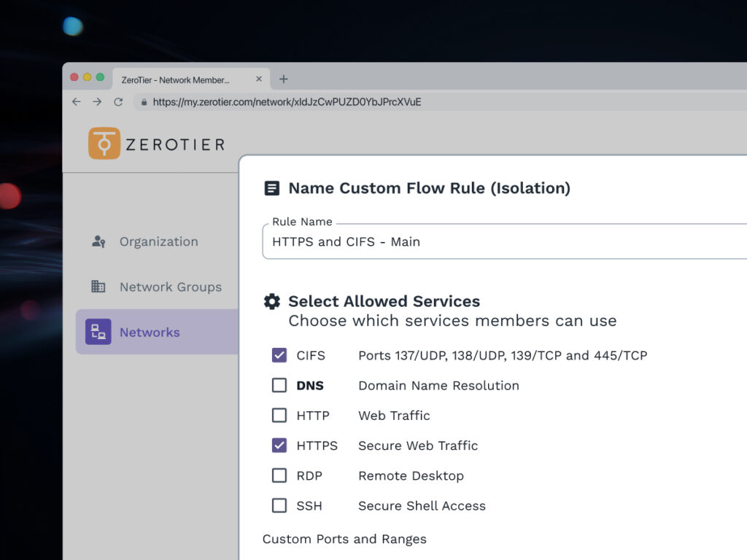Viewport: 747px width, 560px height.
Task: Enable the DNS checkbox
Action: (279, 385)
